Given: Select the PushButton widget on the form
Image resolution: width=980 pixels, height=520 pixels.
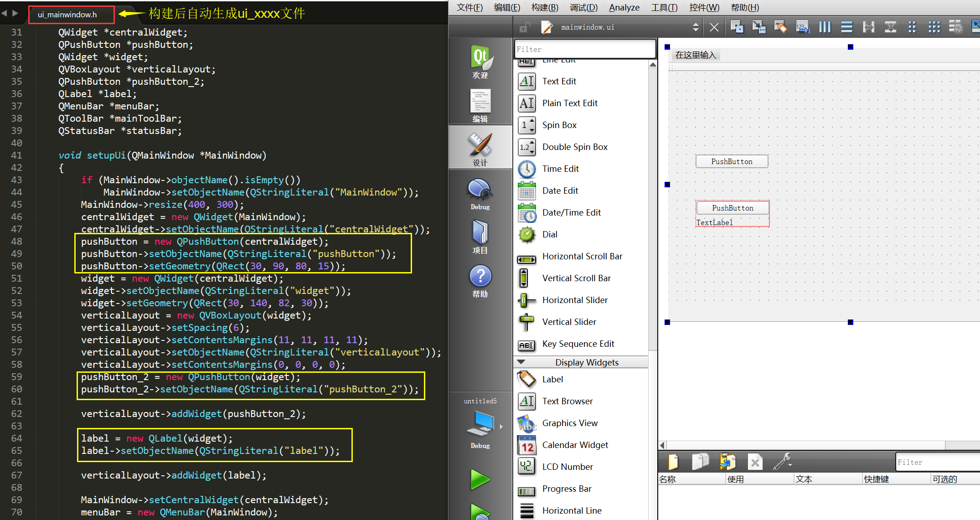Looking at the screenshot, I should (x=732, y=161).
